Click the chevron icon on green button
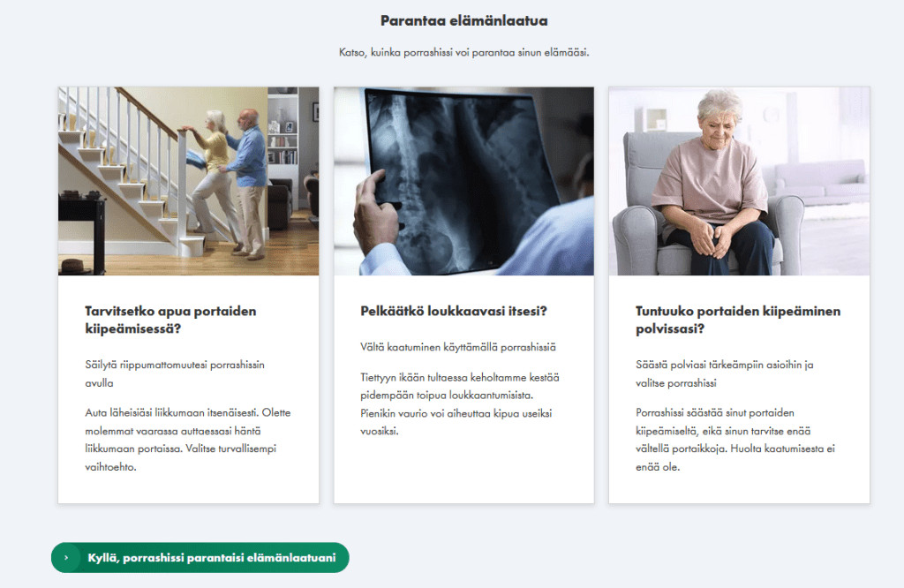Viewport: 904px width, 588px height. click(x=66, y=557)
